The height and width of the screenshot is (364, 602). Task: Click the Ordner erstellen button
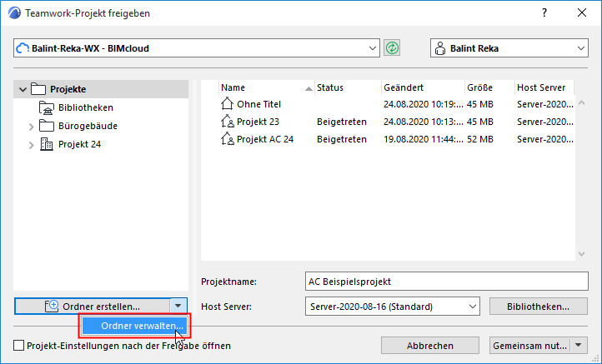93,306
